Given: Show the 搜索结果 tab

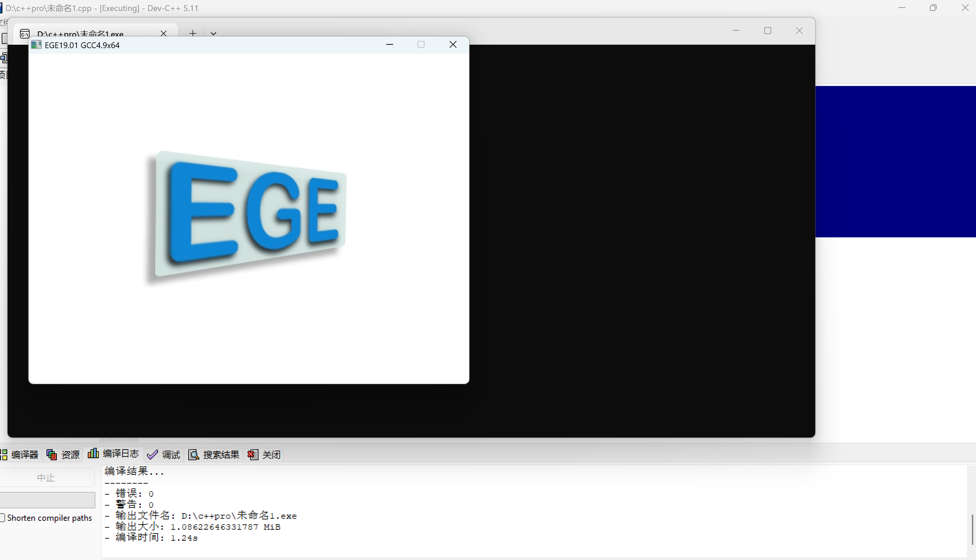Looking at the screenshot, I should [x=214, y=455].
